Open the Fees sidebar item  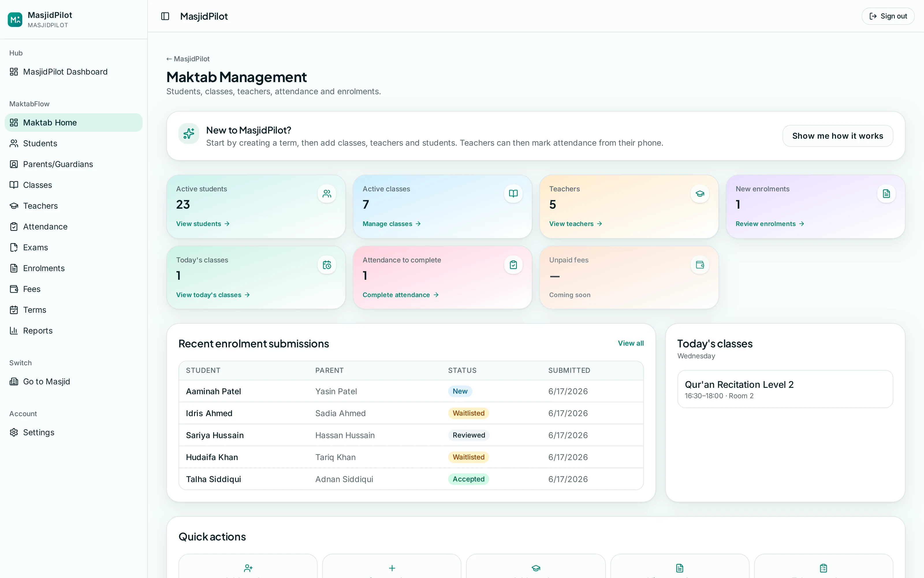[73, 289]
